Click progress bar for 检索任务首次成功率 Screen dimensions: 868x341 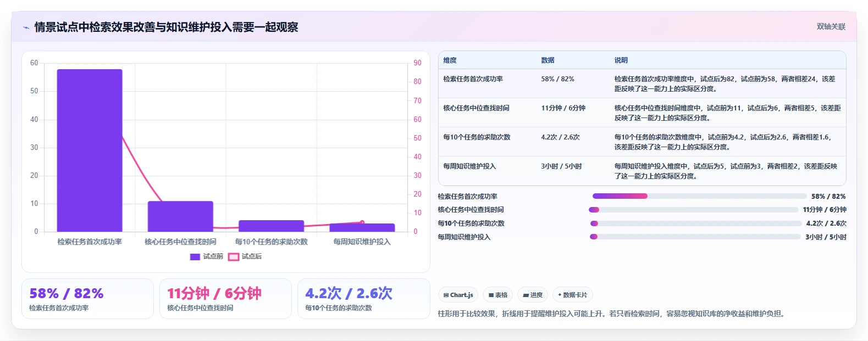point(699,196)
